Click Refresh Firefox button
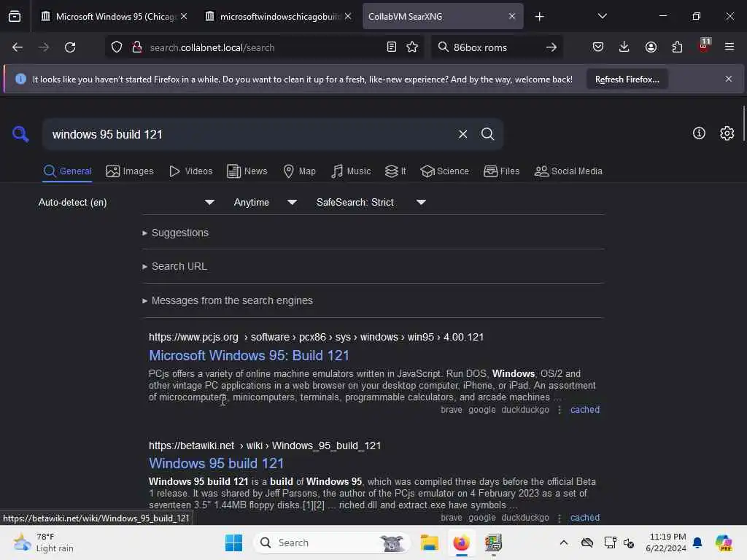747x560 pixels. 627,79
